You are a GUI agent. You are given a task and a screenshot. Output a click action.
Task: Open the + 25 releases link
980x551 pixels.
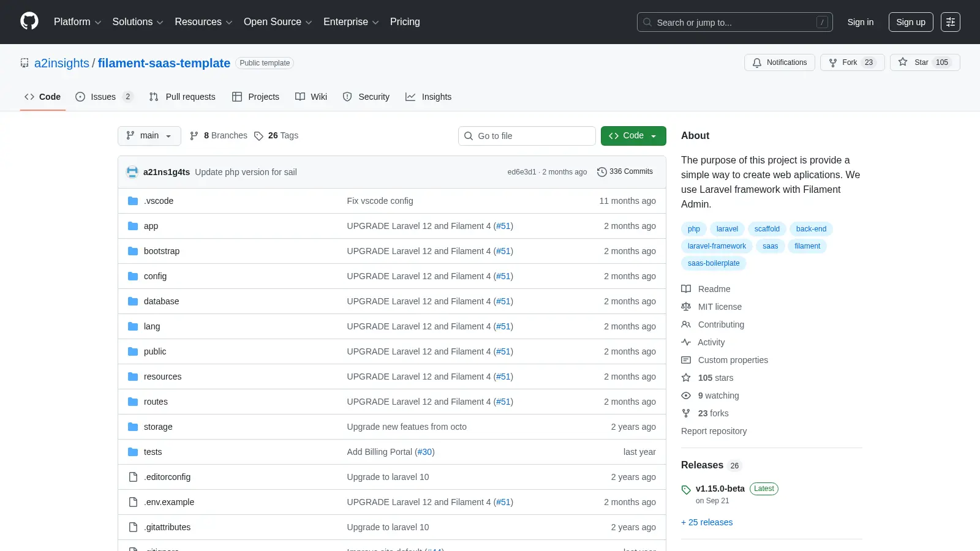[707, 522]
